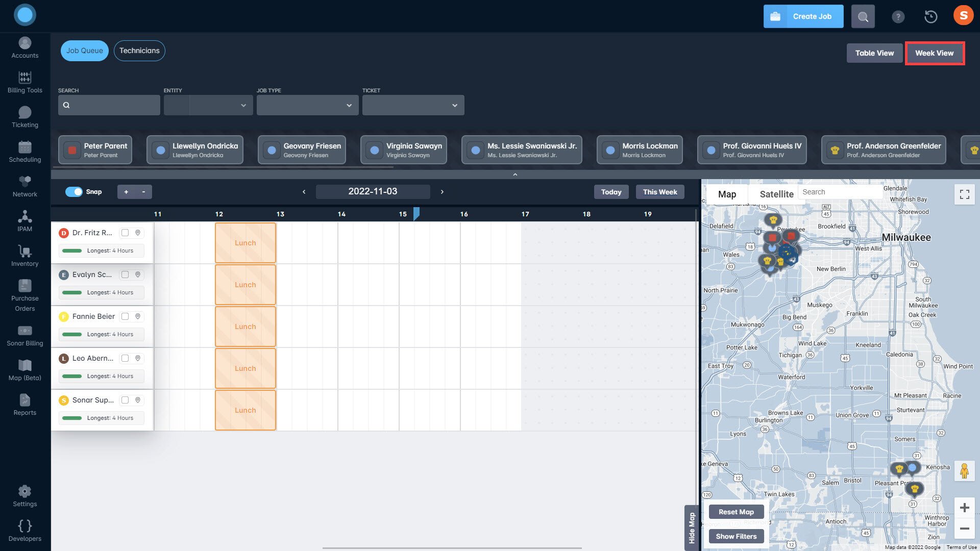Click the global search magnifier icon
The width and height of the screenshot is (980, 551).
click(x=863, y=16)
